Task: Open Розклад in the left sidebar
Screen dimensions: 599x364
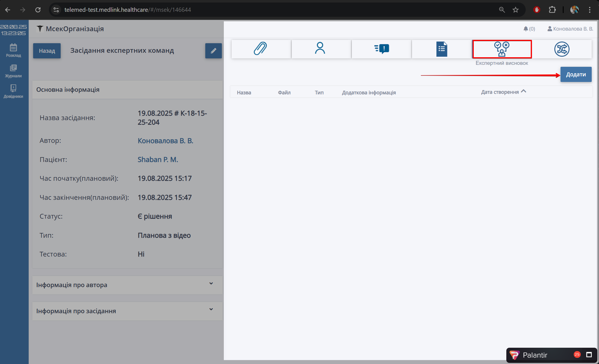Action: (x=13, y=51)
